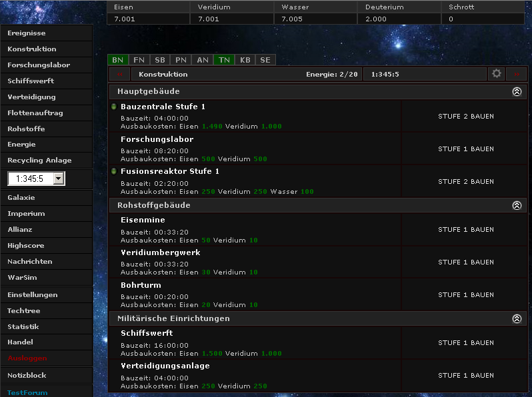The image size is (532, 397).
Task: Go to Flottenauftrag in sidebar menu
Action: pyautogui.click(x=35, y=113)
